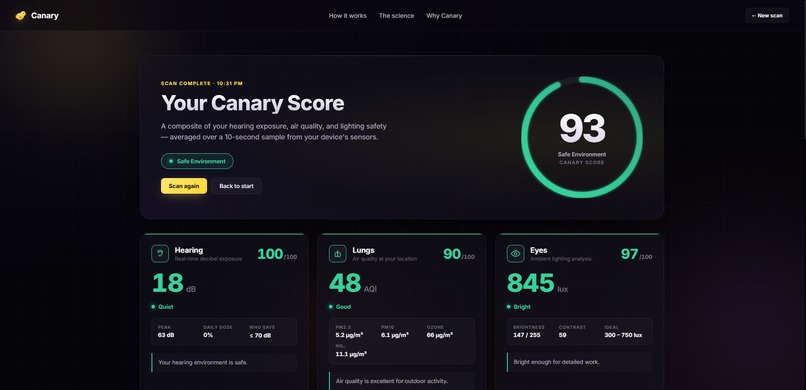Click the Eyes 97/100 score
The height and width of the screenshot is (390, 806).
pyautogui.click(x=636, y=254)
